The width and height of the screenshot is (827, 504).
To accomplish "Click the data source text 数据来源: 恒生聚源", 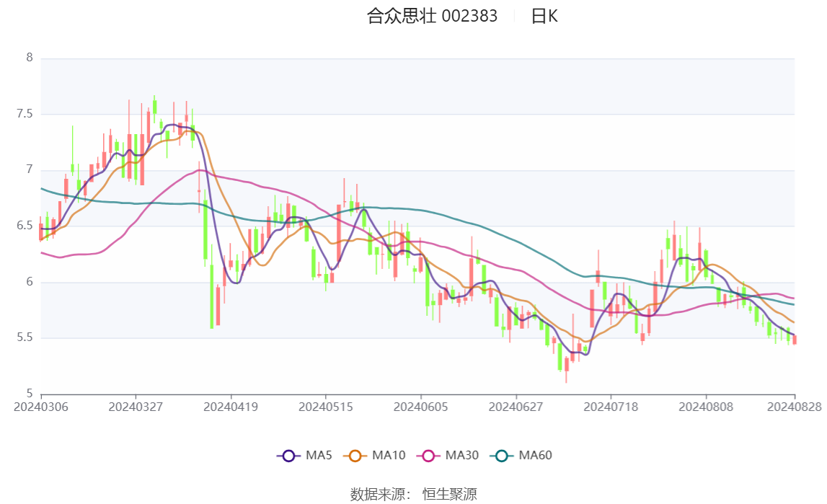I will [414, 494].
